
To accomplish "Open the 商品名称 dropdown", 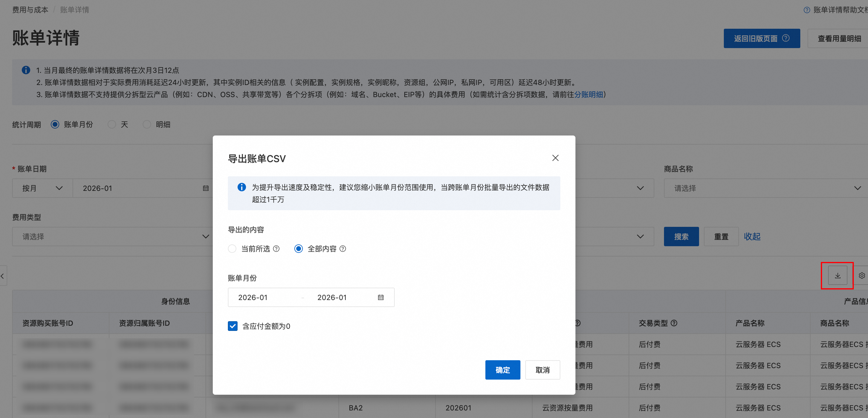I will click(x=765, y=188).
